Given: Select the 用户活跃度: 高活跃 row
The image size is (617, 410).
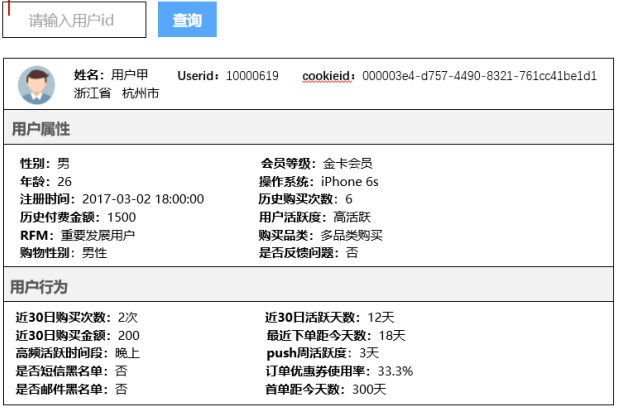Looking at the screenshot, I should coord(315,217).
